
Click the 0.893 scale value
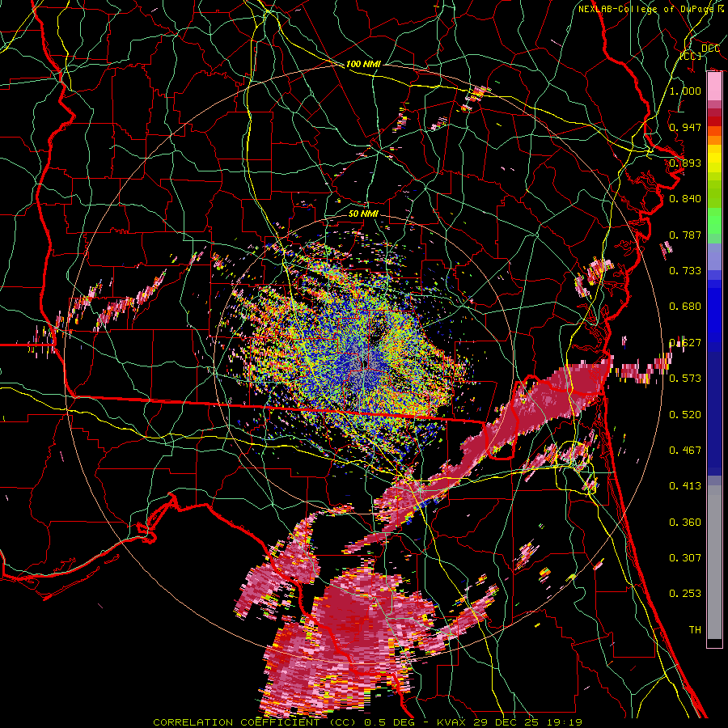(x=685, y=163)
